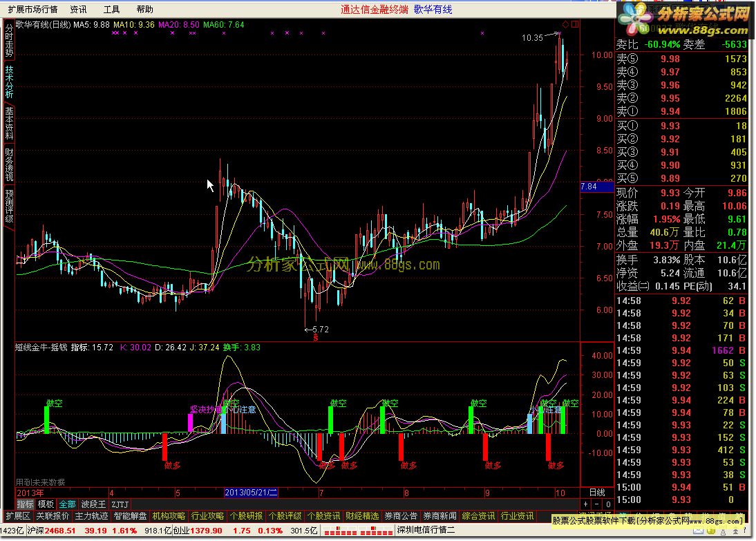
Task: Click the 买⑤ 9.89 order book row
Action: (x=681, y=178)
